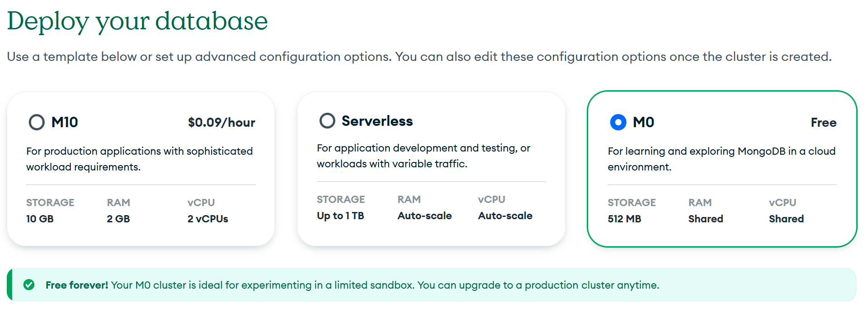Click Shared under M0 vCPU

[786, 219]
